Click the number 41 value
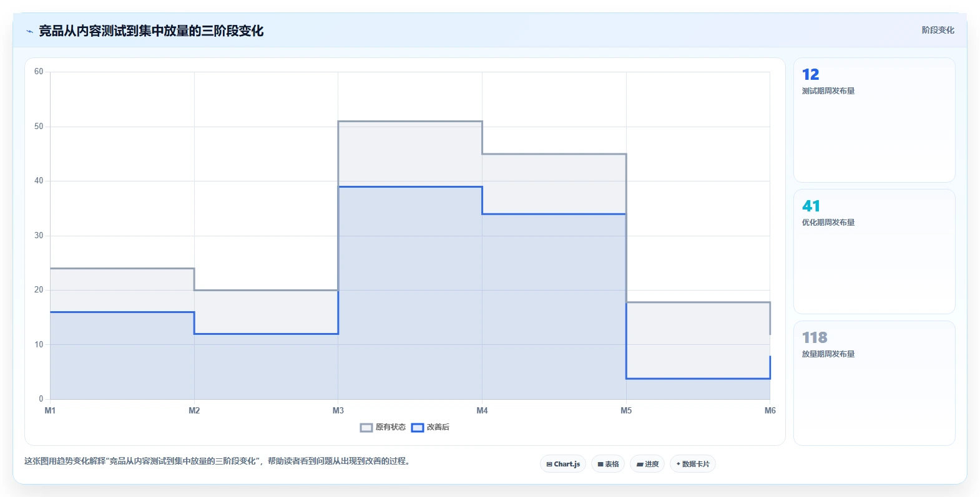Image resolution: width=980 pixels, height=497 pixels. tap(811, 206)
